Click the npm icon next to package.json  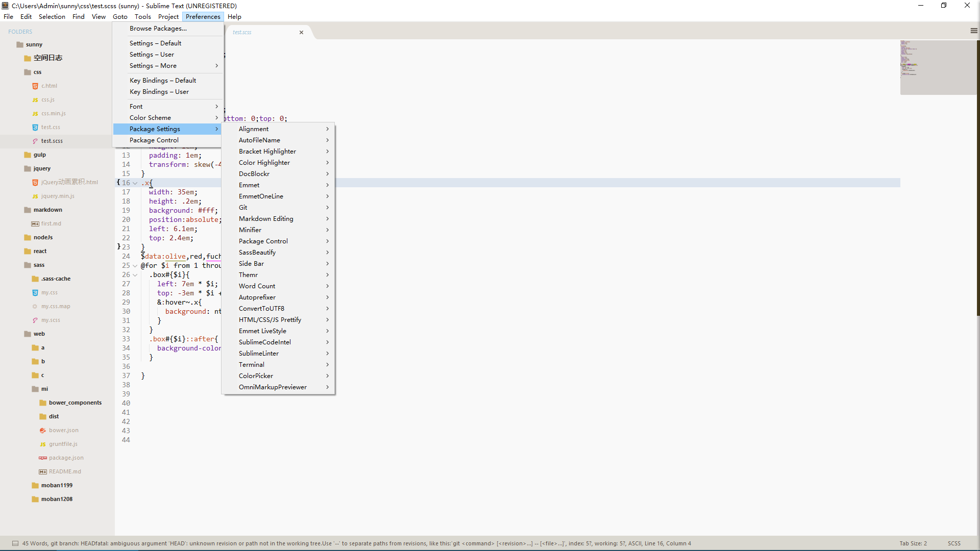point(43,458)
